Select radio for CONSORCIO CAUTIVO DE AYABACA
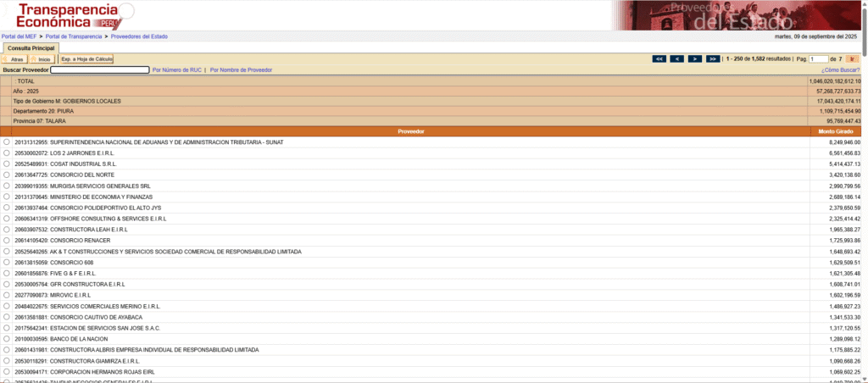The width and height of the screenshot is (868, 383). tap(7, 317)
